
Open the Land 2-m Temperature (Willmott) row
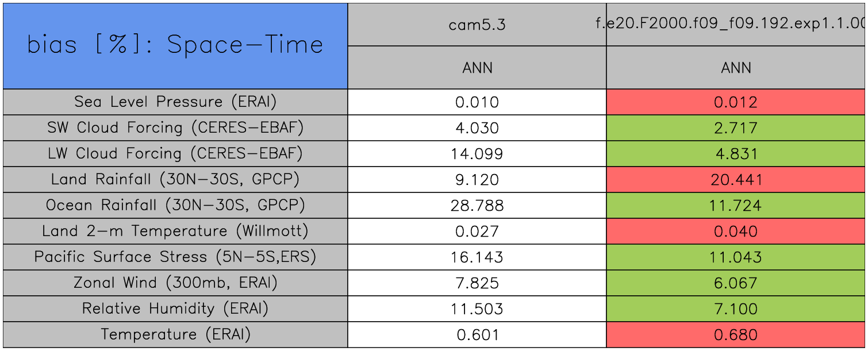[175, 232]
